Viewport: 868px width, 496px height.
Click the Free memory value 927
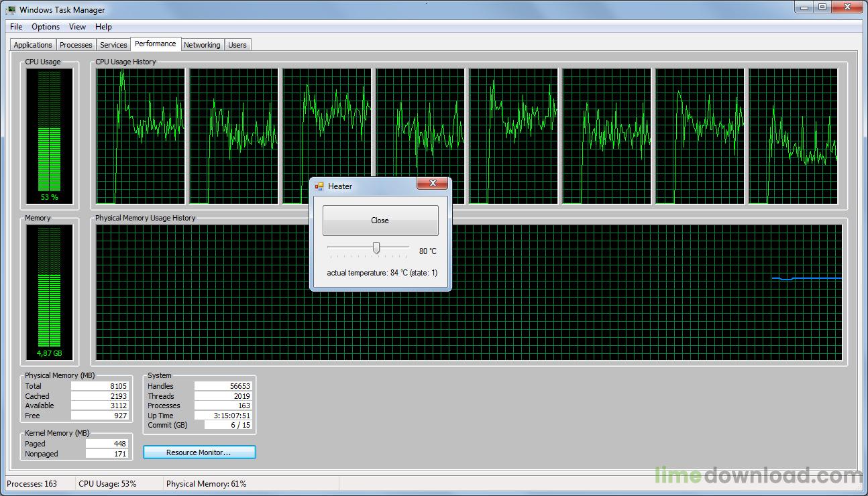coord(100,416)
